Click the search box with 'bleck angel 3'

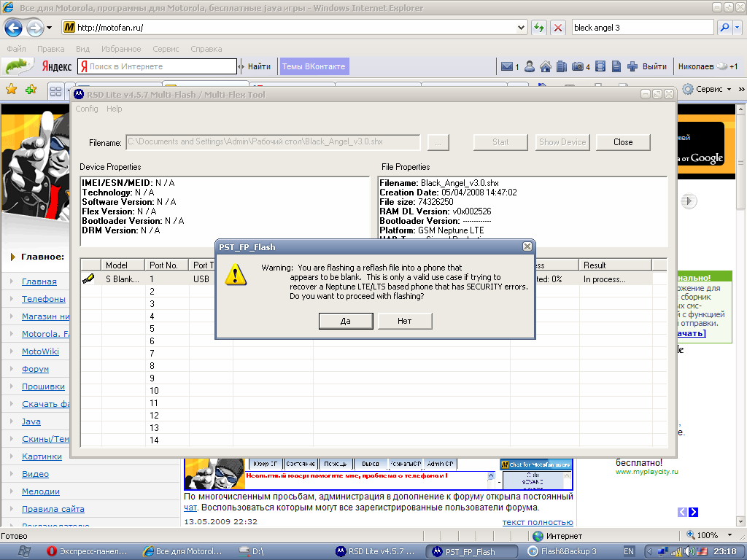pos(643,28)
